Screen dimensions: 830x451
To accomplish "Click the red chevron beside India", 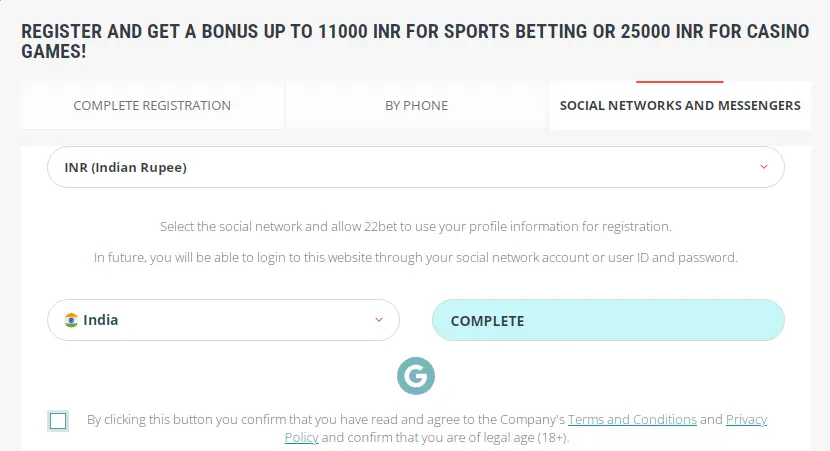I will (379, 320).
